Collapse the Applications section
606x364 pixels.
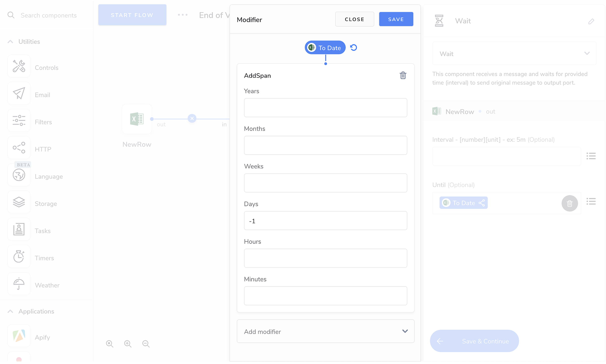[x=10, y=311]
